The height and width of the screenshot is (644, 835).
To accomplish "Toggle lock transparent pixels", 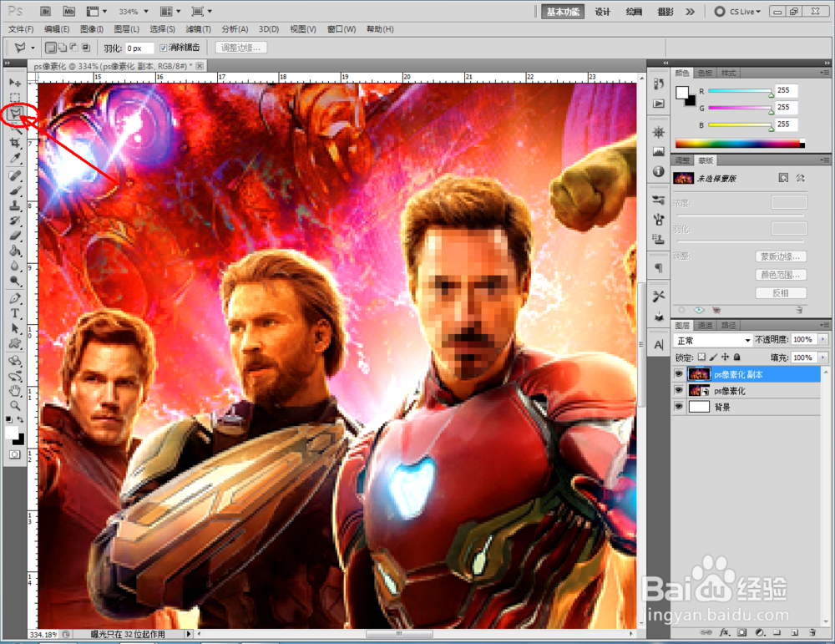I will [x=702, y=357].
